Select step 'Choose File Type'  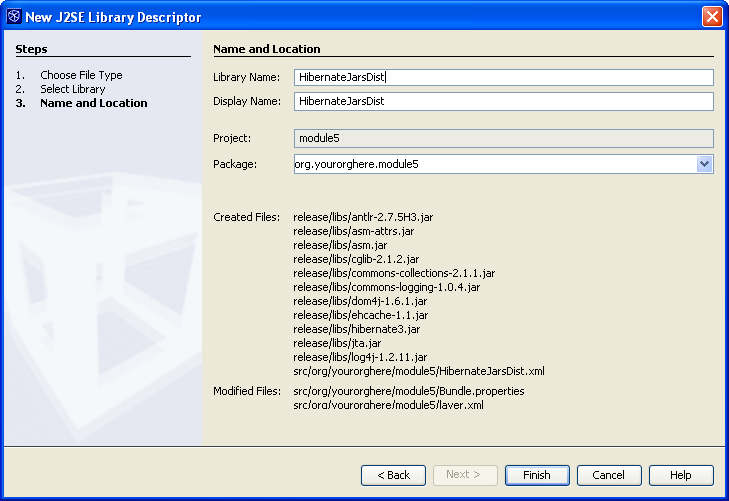81,75
